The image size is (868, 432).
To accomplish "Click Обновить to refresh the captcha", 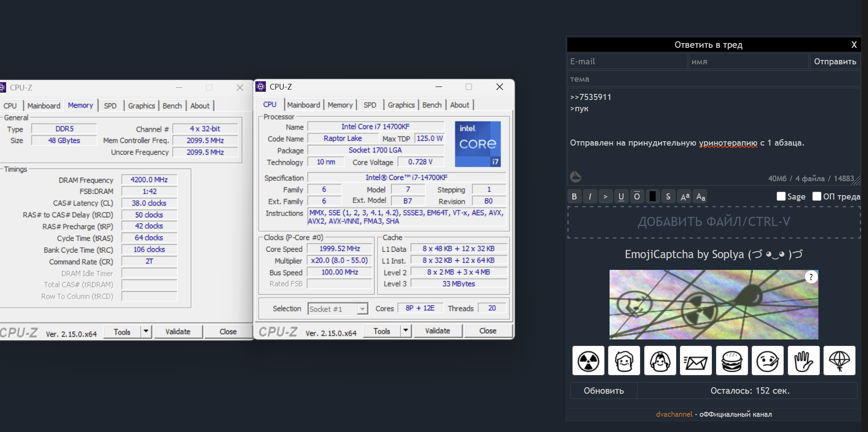I will coord(603,391).
